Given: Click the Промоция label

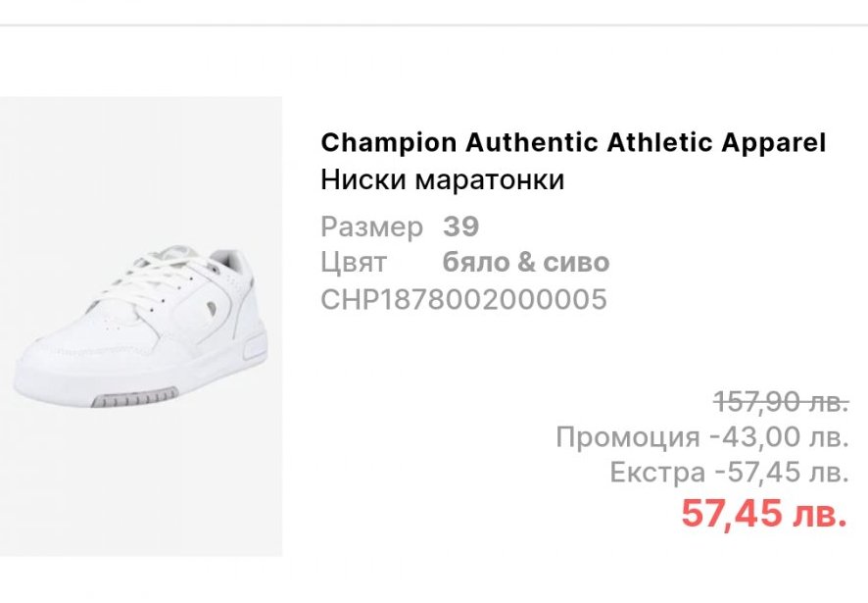Looking at the screenshot, I should tap(627, 436).
